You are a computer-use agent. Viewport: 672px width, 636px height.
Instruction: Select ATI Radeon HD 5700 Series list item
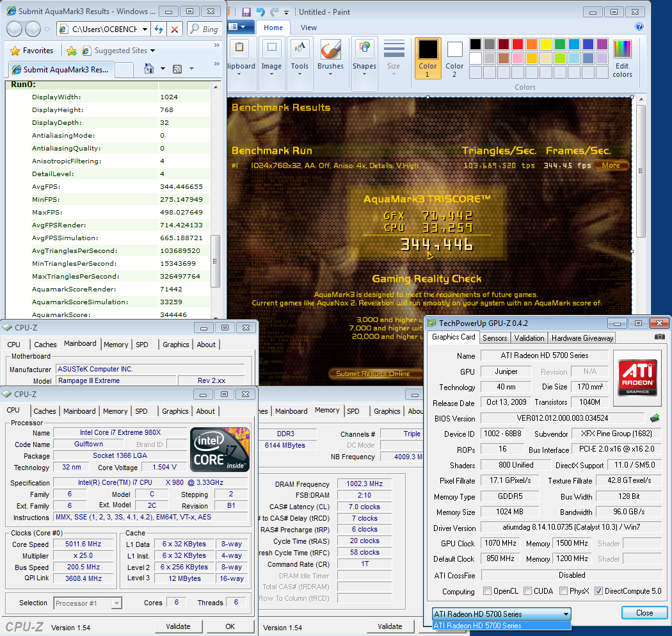coord(501,626)
